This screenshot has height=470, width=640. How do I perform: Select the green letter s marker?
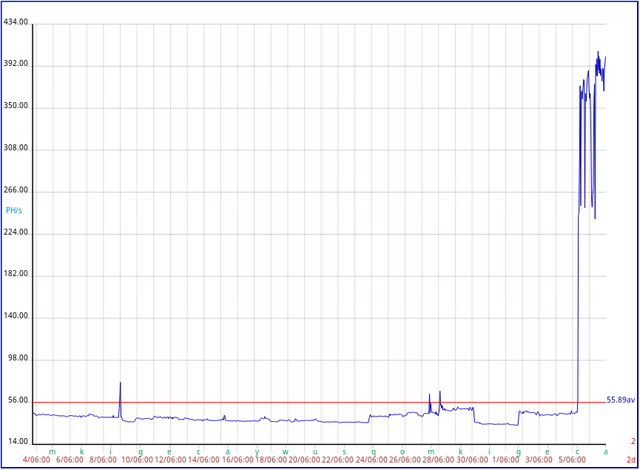(344, 452)
